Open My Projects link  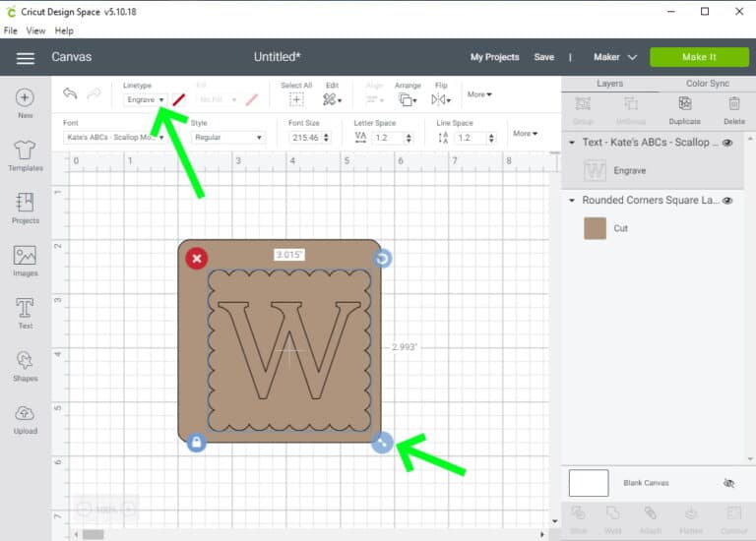(494, 57)
